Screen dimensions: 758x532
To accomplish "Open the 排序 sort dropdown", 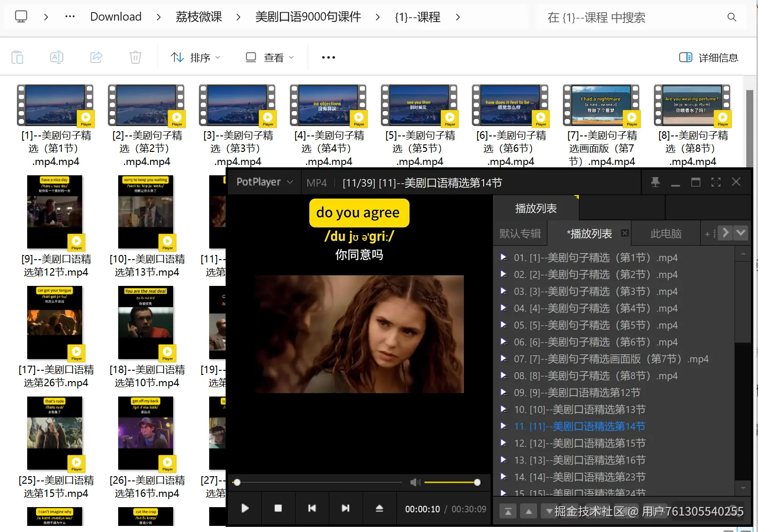I will (x=196, y=57).
